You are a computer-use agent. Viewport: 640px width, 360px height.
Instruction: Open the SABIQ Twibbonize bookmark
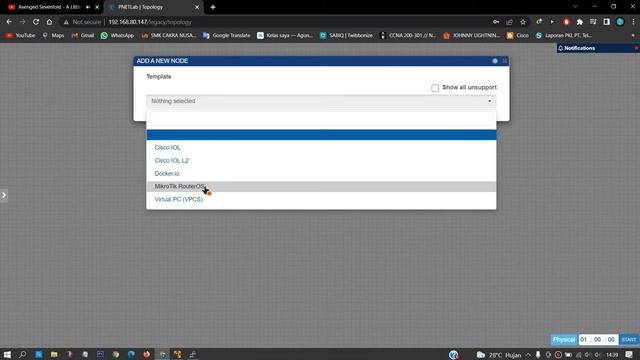346,36
